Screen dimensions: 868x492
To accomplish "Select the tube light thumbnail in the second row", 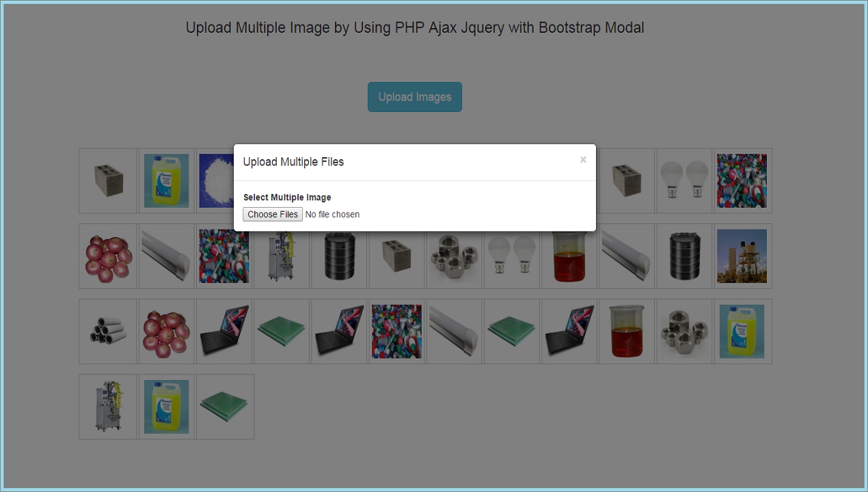I will point(166,256).
